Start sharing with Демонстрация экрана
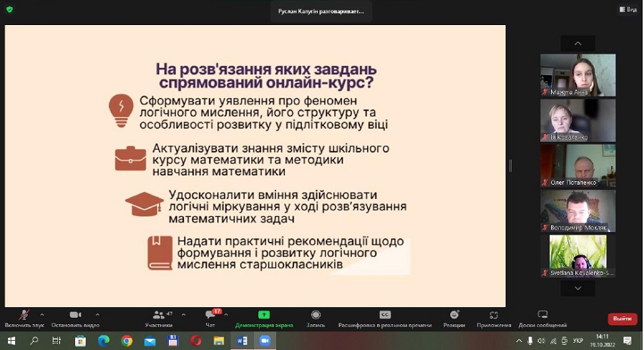 [264, 318]
